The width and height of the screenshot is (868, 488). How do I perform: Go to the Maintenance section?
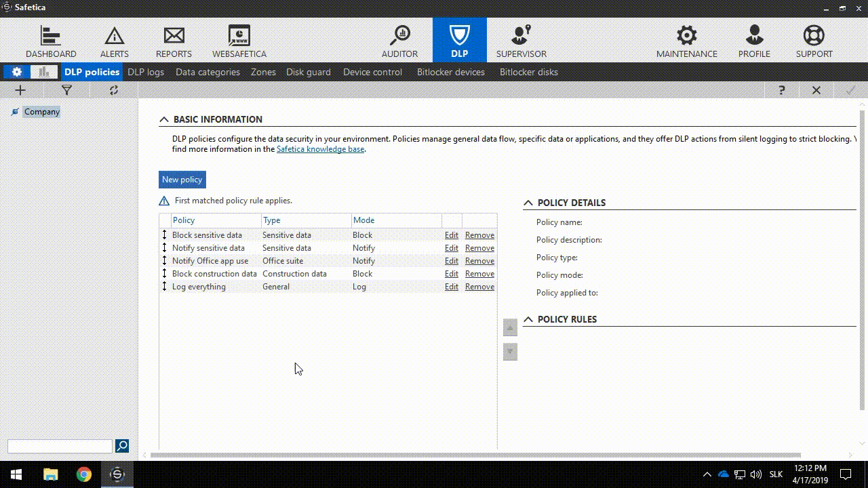click(x=686, y=39)
